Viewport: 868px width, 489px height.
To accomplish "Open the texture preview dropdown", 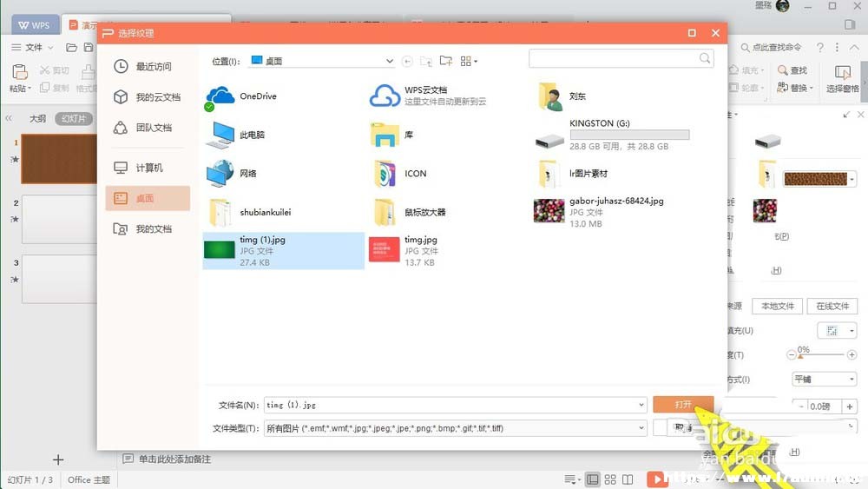I will 852,179.
